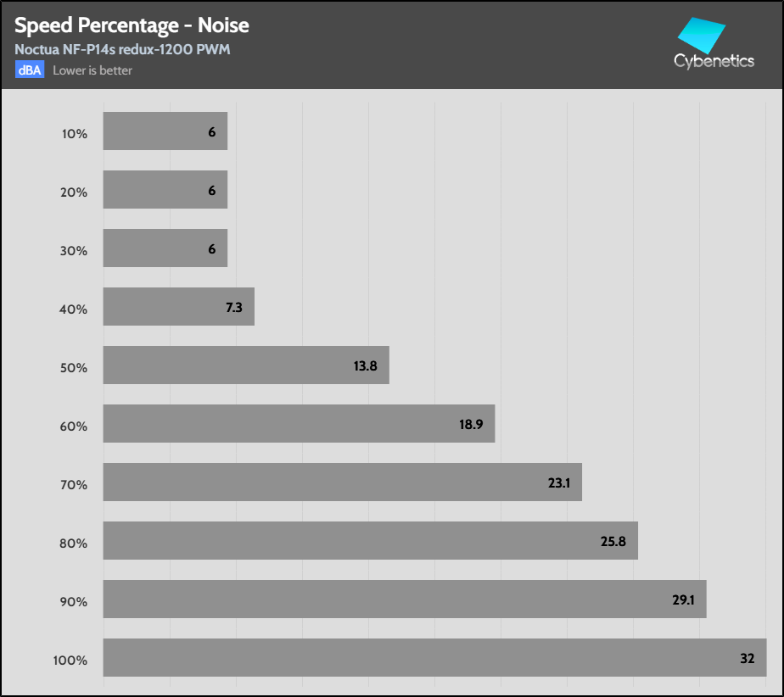The image size is (784, 697).
Task: Click the 30% axis label
Action: point(75,251)
